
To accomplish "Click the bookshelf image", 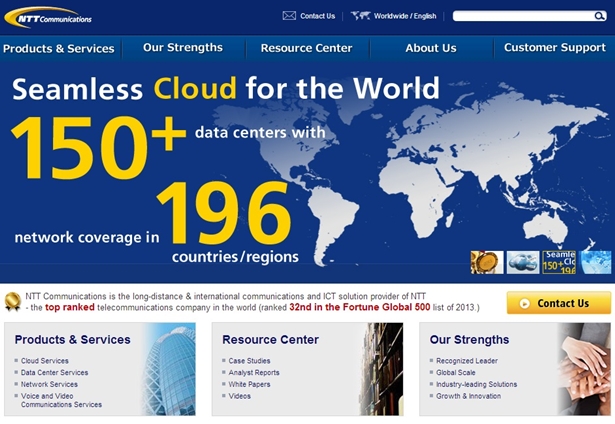I will pos(381,369).
